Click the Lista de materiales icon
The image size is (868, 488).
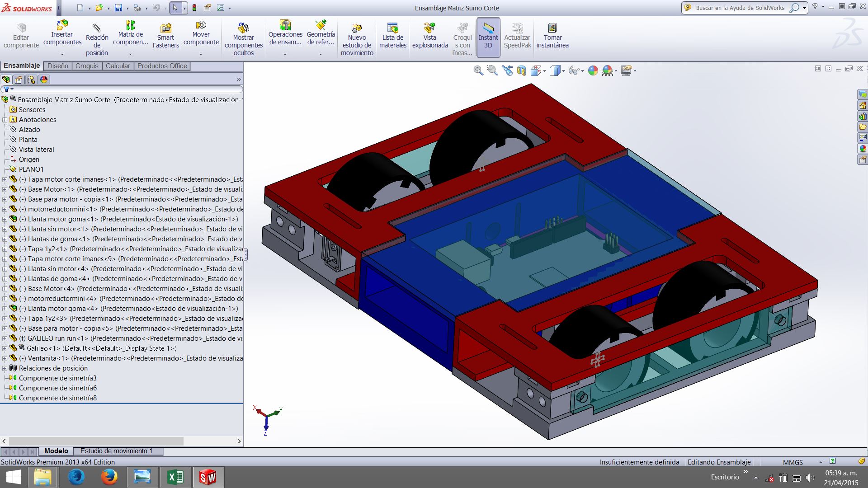click(x=392, y=35)
